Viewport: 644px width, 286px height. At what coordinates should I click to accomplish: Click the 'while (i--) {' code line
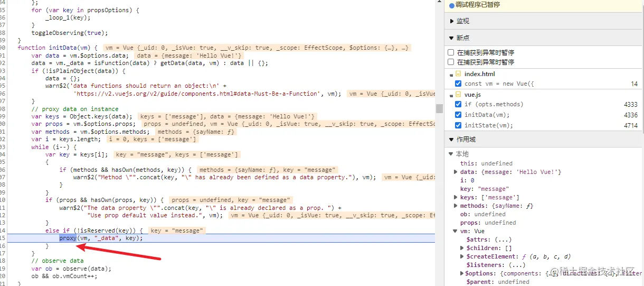(x=54, y=147)
